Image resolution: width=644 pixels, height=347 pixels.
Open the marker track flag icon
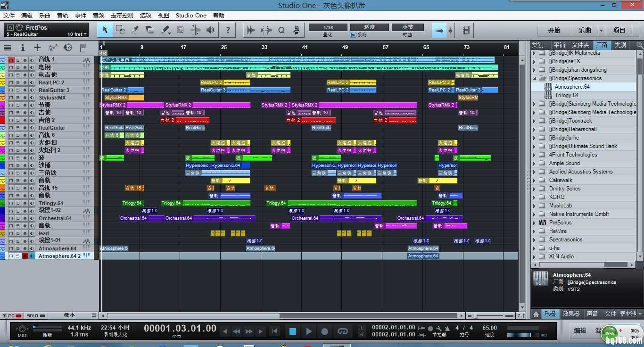83,48
